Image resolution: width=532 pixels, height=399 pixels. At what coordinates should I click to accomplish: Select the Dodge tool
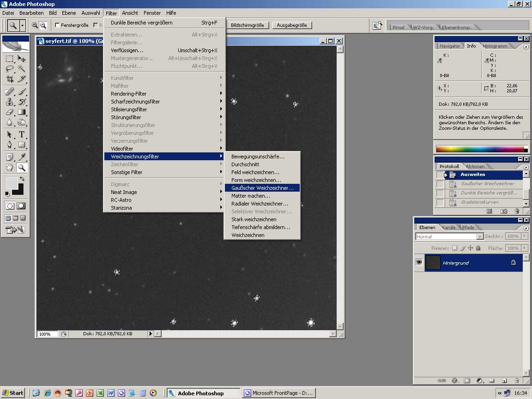(21, 122)
